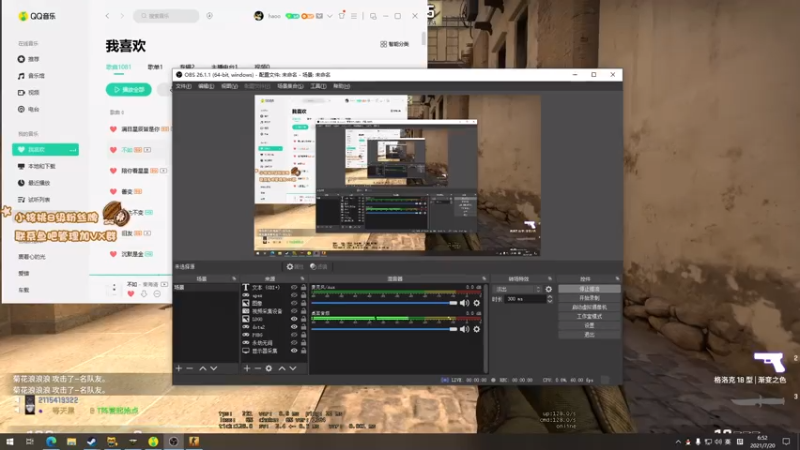Image resolution: width=800 pixels, height=450 pixels.
Task: Pop out the 场景 dock panel
Action: tap(234, 279)
